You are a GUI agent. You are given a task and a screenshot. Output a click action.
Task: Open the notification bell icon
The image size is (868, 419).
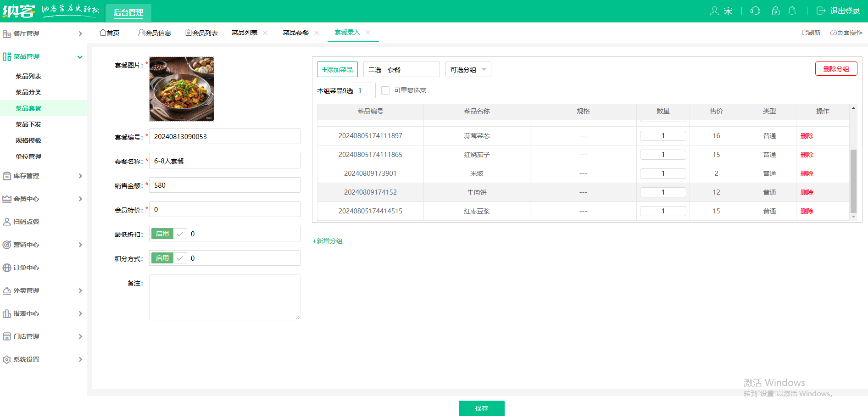[792, 11]
